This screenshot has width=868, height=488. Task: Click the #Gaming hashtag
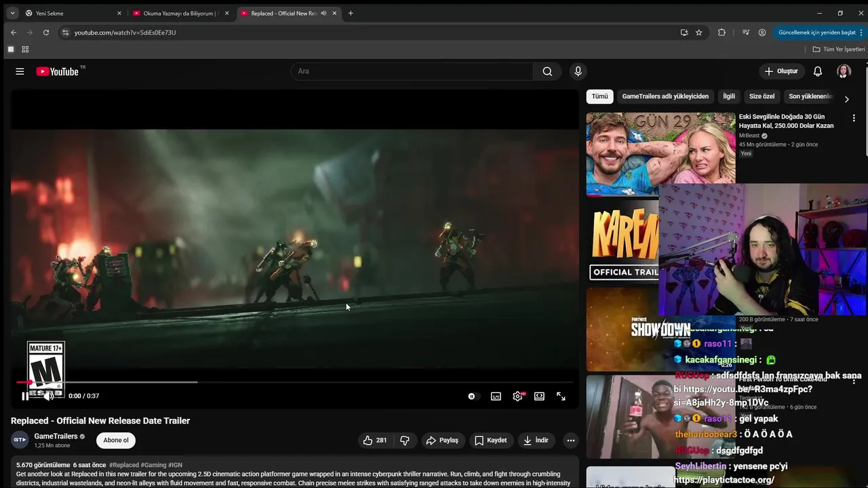click(x=153, y=465)
